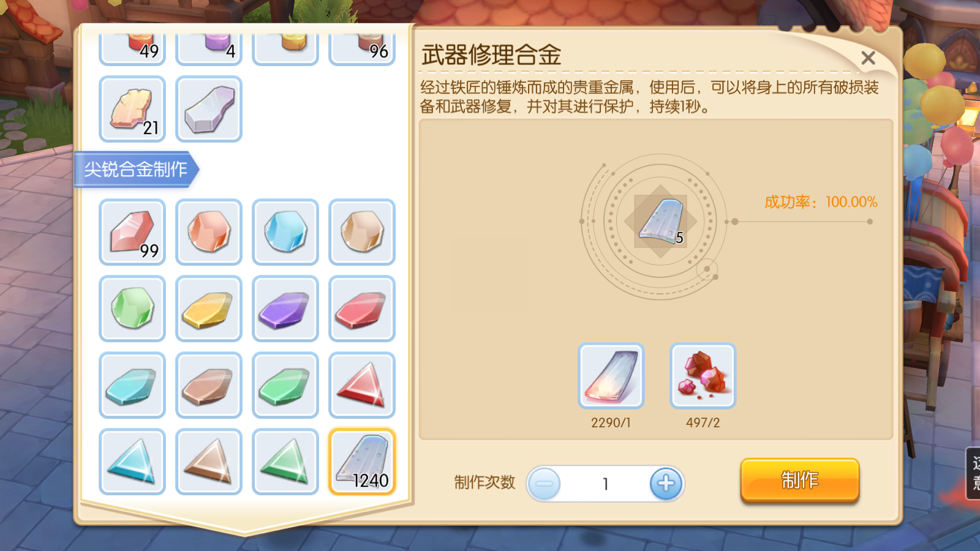Screen dimensions: 980x551
Task: Click the craft count number field
Action: pos(605,484)
